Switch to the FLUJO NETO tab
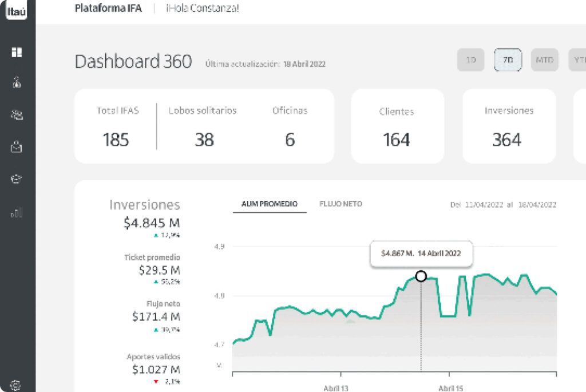 click(x=340, y=204)
